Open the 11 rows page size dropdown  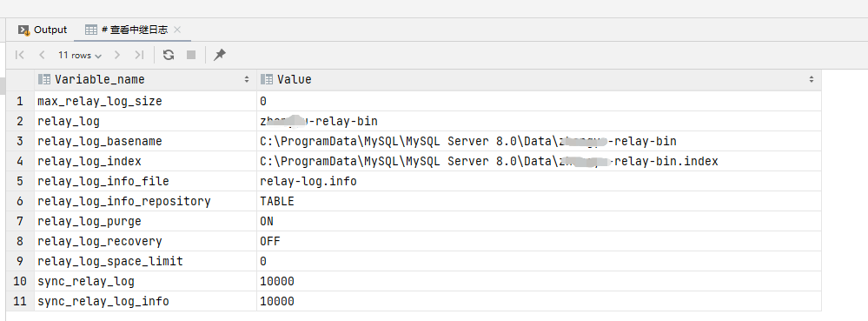[x=80, y=56]
